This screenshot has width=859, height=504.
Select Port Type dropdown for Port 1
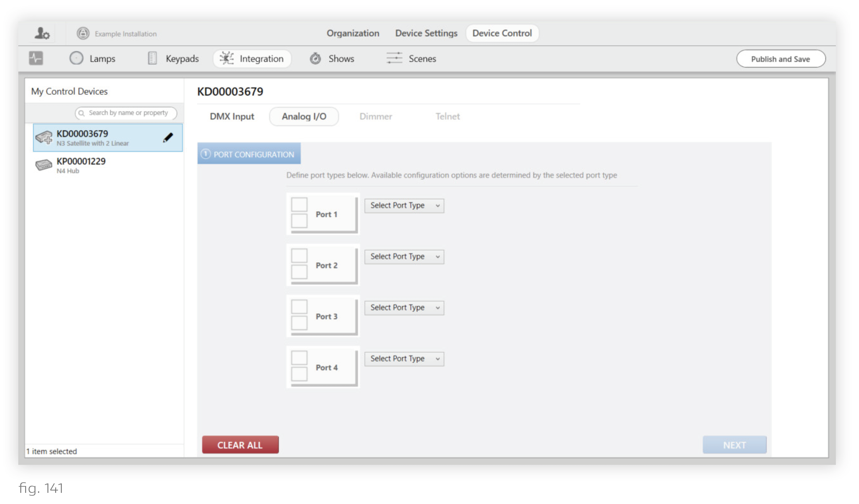pyautogui.click(x=404, y=205)
